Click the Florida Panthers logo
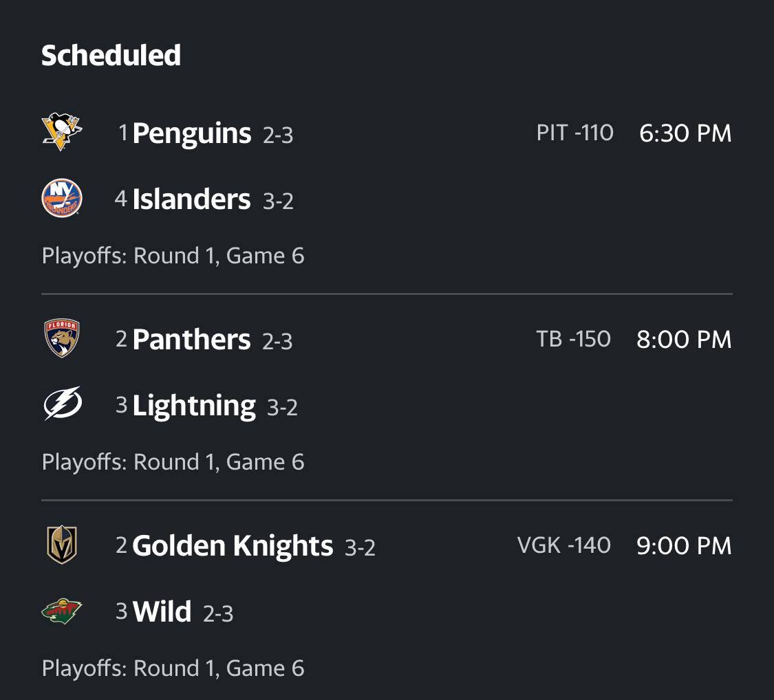This screenshot has height=700, width=774. click(62, 338)
